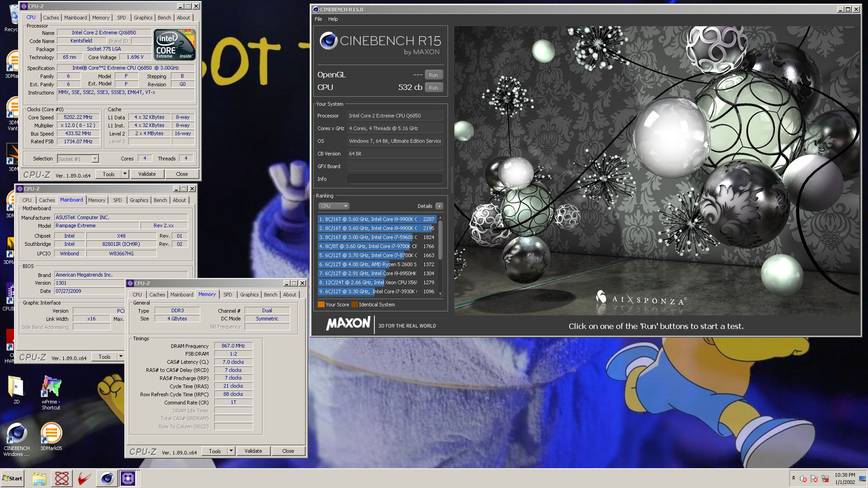This screenshot has width=868, height=488.
Task: Open Tools dropdown arrow in Mainboard CPU-Z
Action: coord(121,357)
